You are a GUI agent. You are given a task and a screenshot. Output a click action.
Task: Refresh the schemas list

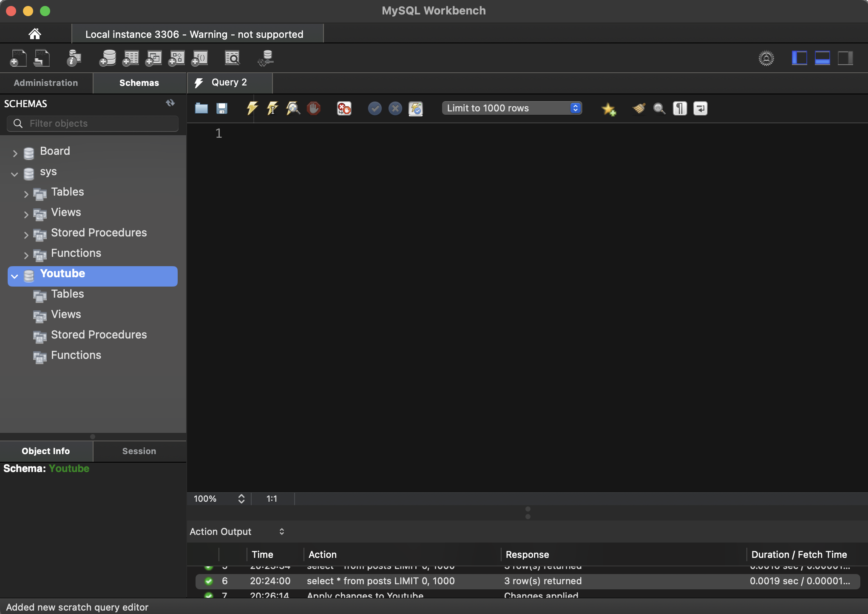click(170, 103)
